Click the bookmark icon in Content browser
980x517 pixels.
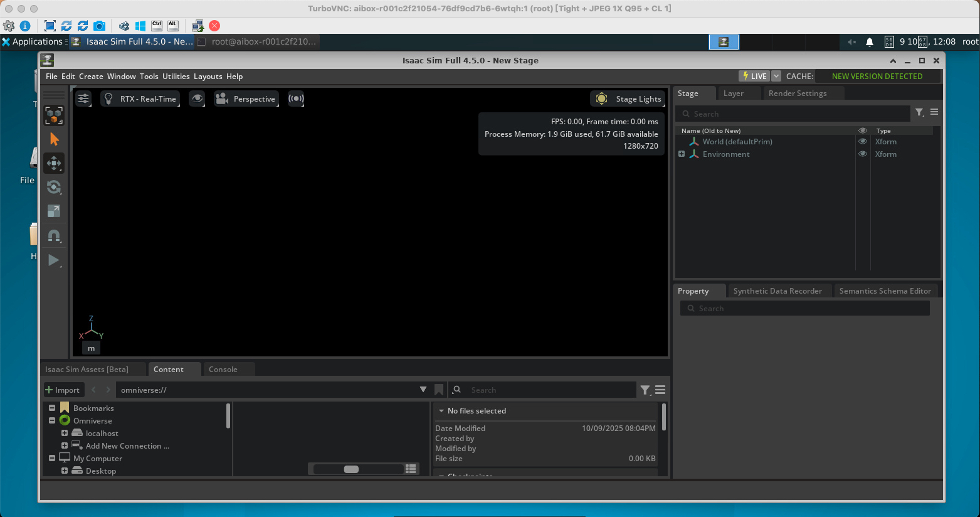439,390
